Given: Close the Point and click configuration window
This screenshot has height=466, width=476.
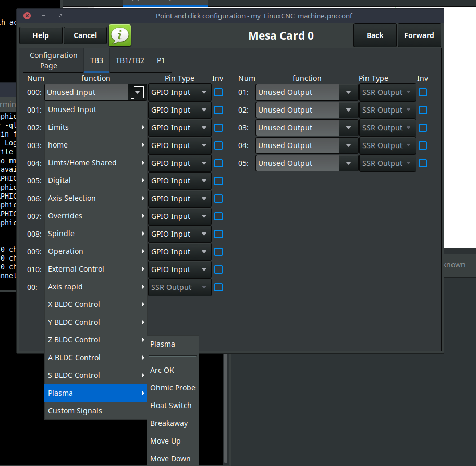Looking at the screenshot, I should click(27, 16).
